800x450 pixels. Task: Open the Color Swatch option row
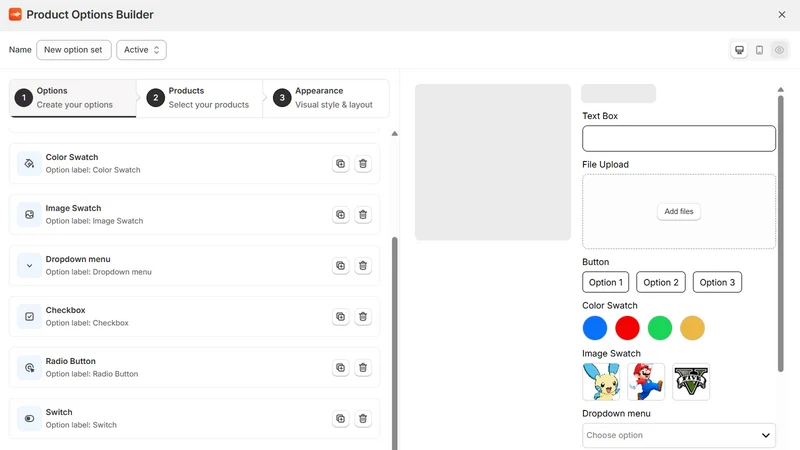(x=194, y=164)
